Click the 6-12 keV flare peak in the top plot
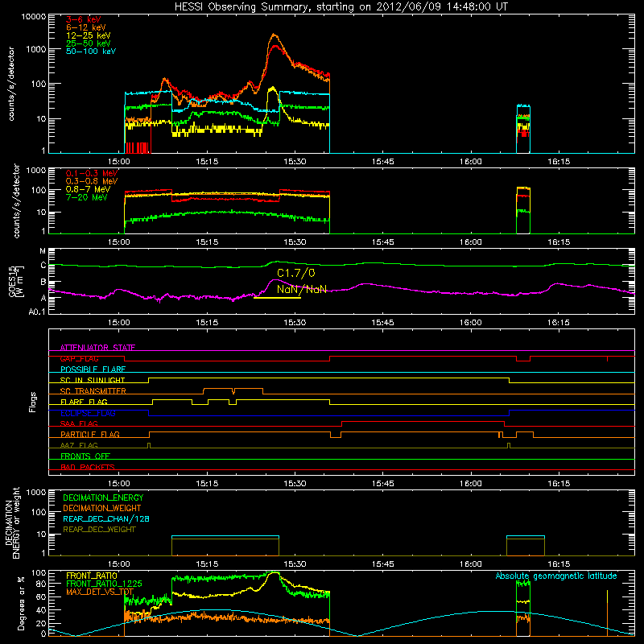The width and height of the screenshot is (644, 644). tap(275, 35)
